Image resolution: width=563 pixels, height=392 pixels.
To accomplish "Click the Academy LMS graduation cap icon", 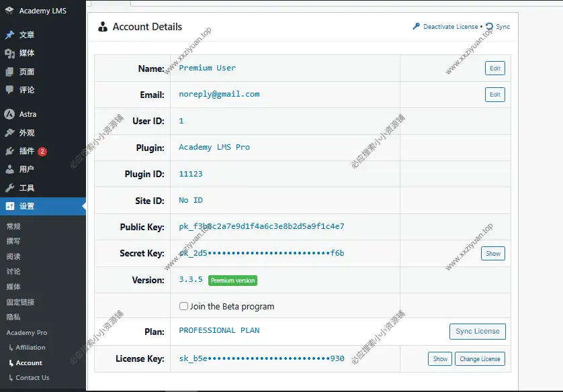I will 9,11.
